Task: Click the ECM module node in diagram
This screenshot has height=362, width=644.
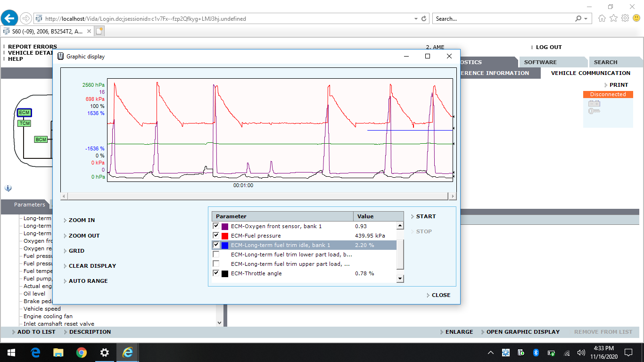Action: click(24, 113)
